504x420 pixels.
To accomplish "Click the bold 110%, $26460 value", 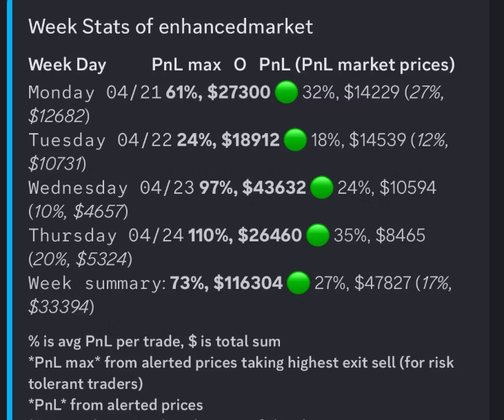I will pos(245,235).
